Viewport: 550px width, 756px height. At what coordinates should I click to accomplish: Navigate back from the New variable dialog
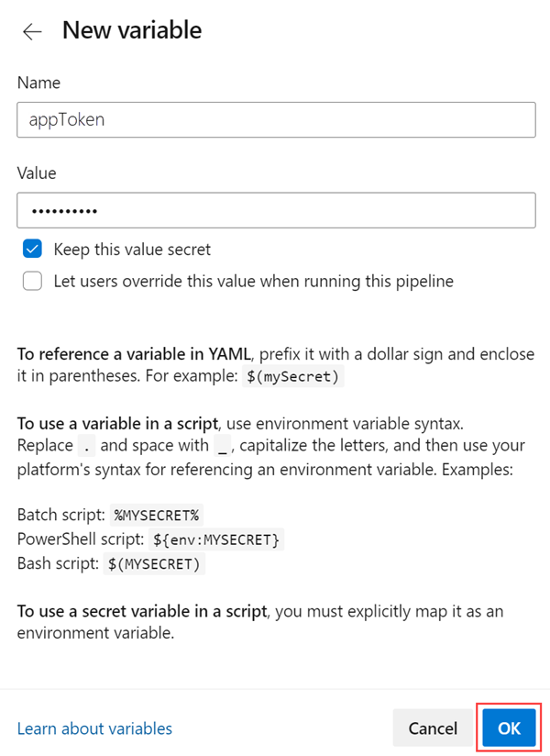pyautogui.click(x=32, y=30)
